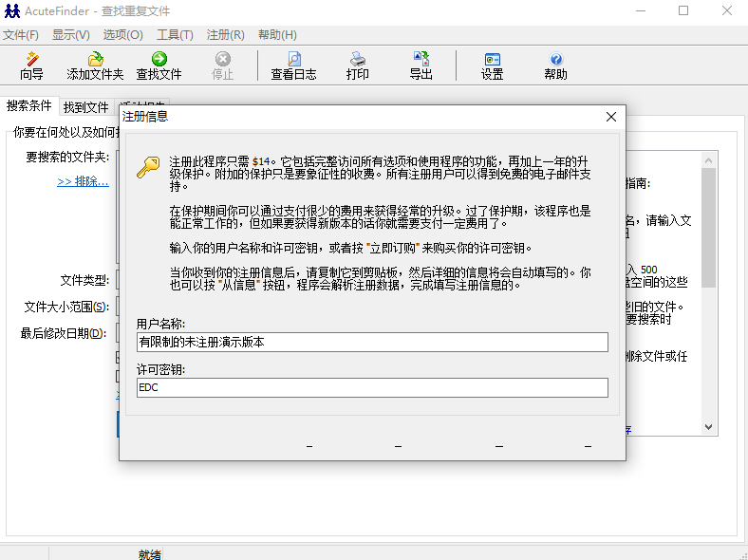748x560 pixels.
Task: Open the 文件(F) menu
Action: coord(21,35)
